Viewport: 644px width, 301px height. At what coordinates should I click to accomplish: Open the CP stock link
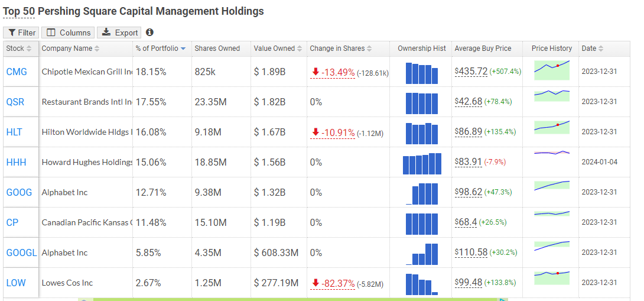(x=12, y=222)
